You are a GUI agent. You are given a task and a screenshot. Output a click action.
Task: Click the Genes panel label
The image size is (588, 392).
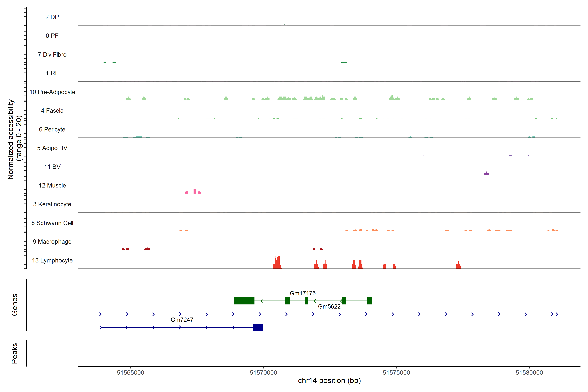pos(15,304)
